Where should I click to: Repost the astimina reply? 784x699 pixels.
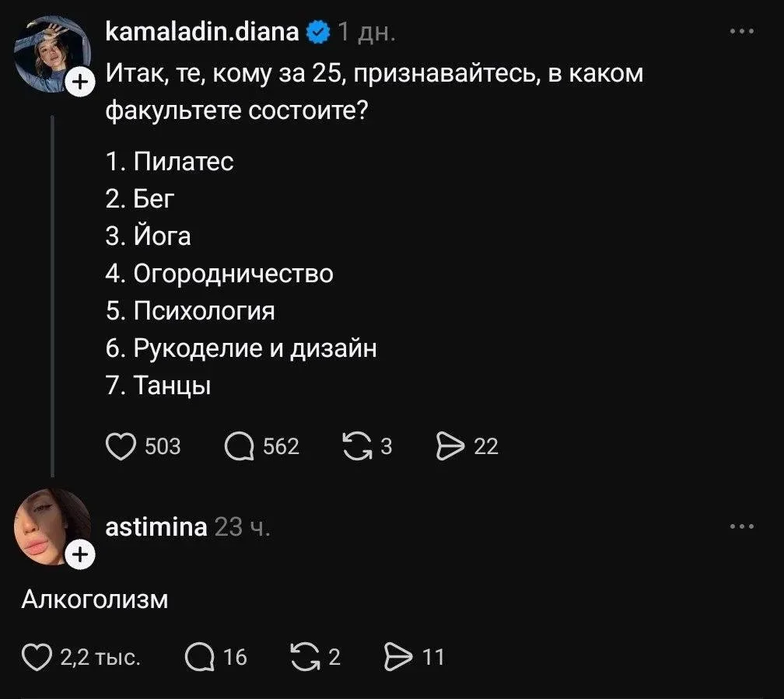[x=303, y=657]
